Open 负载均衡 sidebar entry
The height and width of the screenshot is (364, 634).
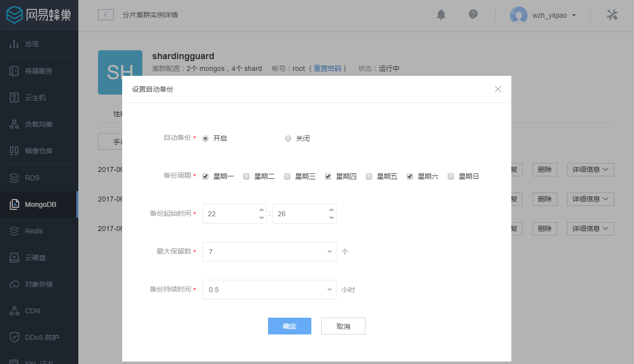coord(39,124)
